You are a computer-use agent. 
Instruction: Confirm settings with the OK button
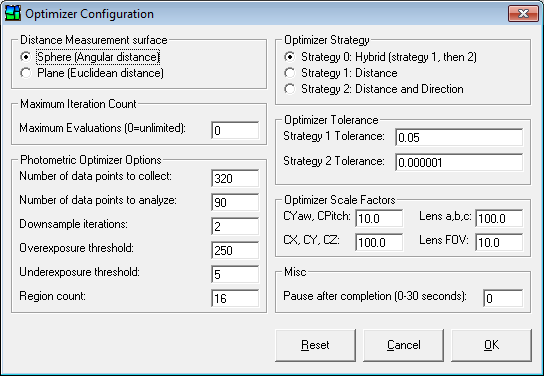(x=491, y=345)
